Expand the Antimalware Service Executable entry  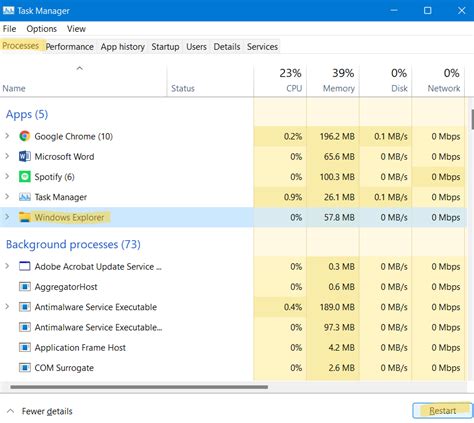(7, 307)
